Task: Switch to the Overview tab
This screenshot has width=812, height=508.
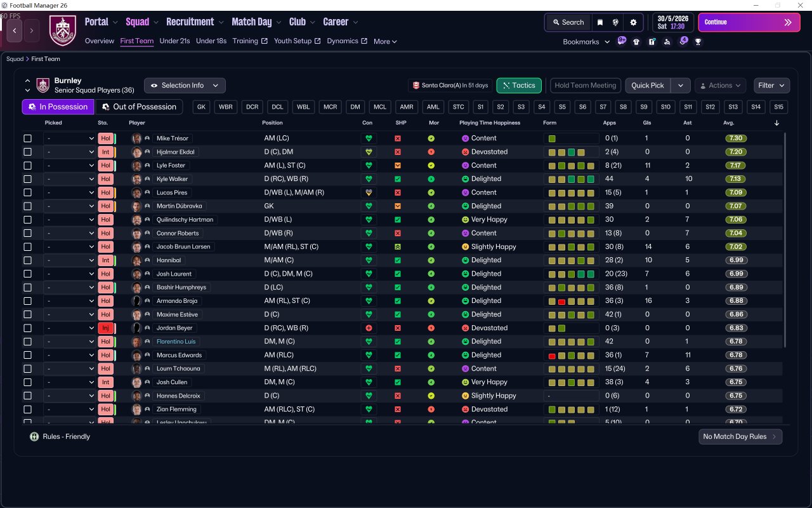Action: pyautogui.click(x=100, y=41)
